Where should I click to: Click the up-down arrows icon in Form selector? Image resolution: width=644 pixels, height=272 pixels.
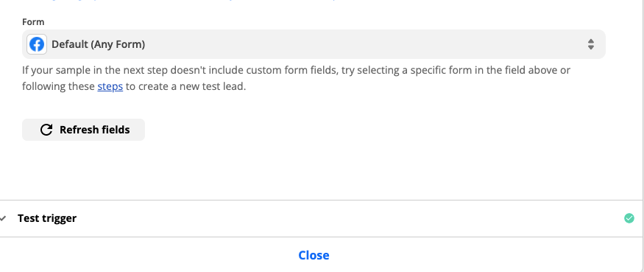click(590, 44)
